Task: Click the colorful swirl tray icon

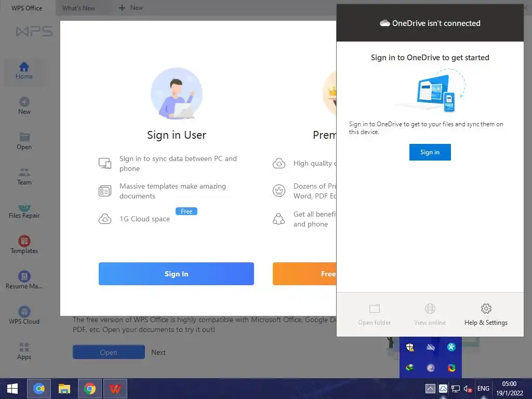Action: pyautogui.click(x=451, y=368)
